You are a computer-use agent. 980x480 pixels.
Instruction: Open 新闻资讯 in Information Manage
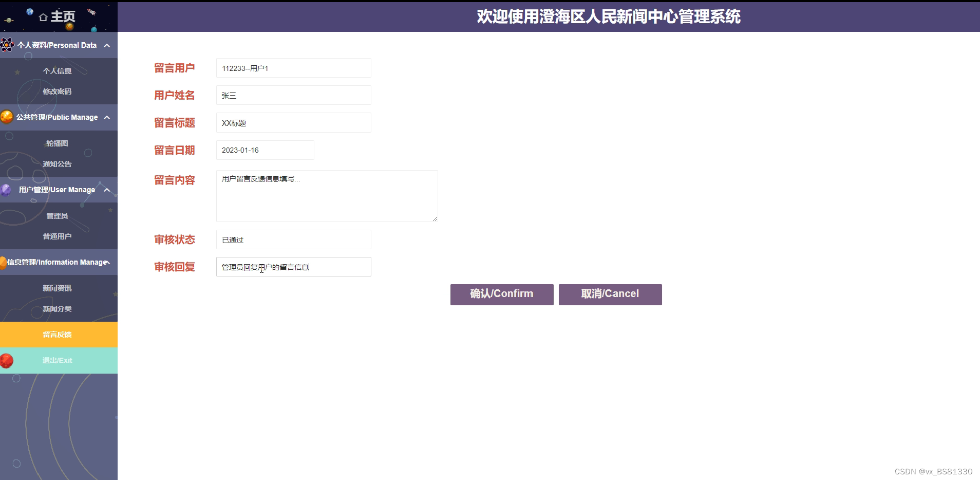(x=57, y=288)
